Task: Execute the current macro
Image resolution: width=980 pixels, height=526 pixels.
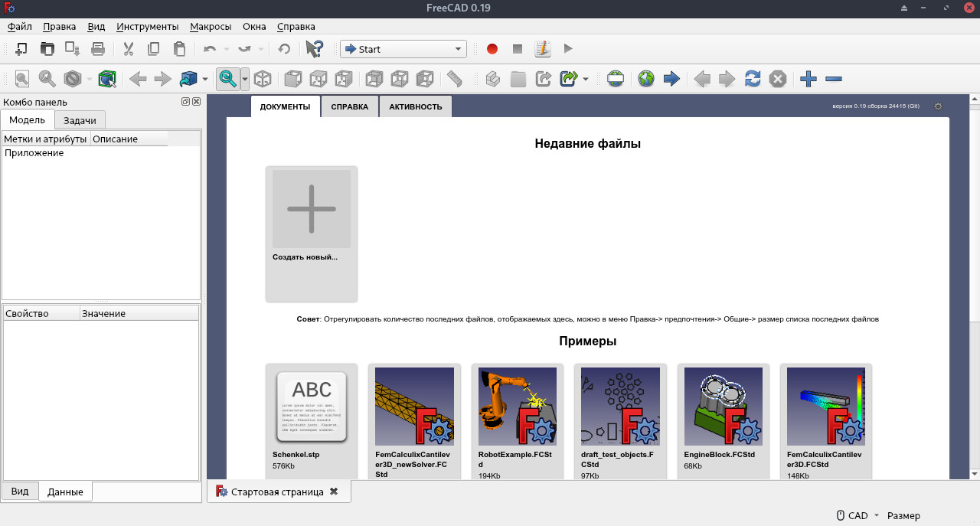Action: point(568,48)
